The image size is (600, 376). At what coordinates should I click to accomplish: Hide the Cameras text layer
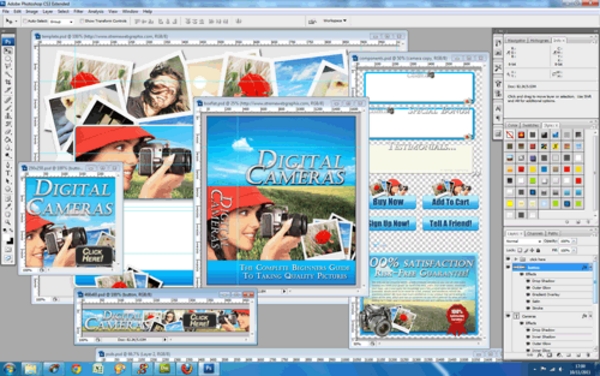(x=508, y=316)
